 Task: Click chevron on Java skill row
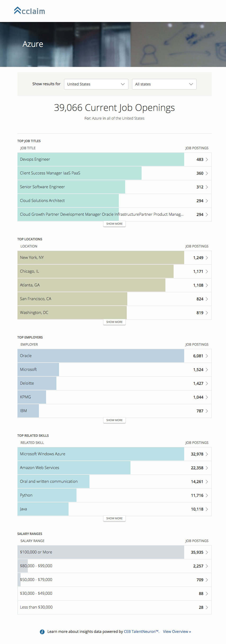pyautogui.click(x=207, y=509)
